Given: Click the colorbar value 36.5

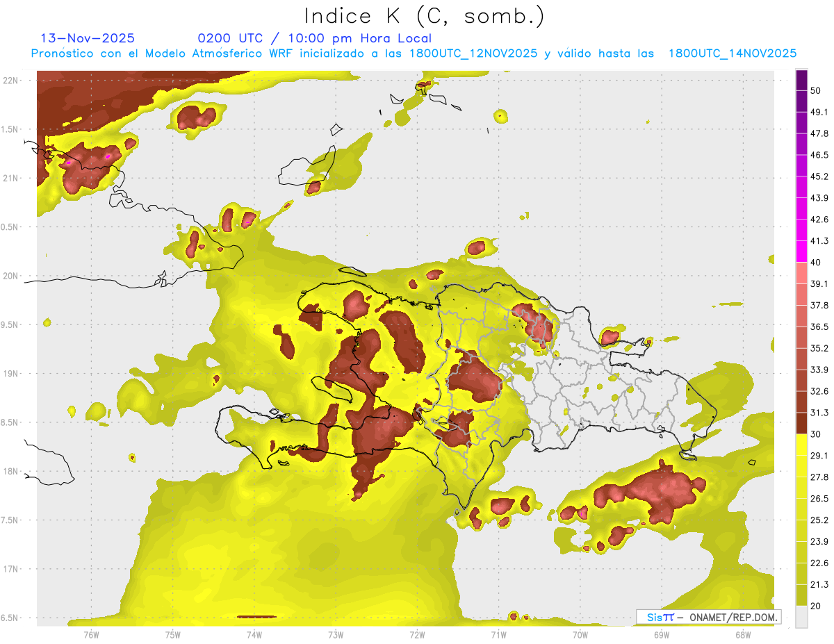Looking at the screenshot, I should 819,327.
